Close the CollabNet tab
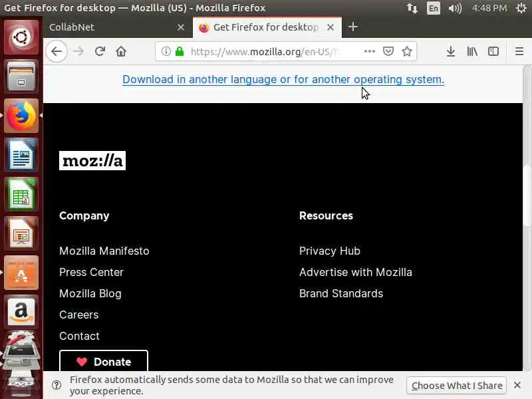The width and height of the screenshot is (532, 399). point(181,27)
